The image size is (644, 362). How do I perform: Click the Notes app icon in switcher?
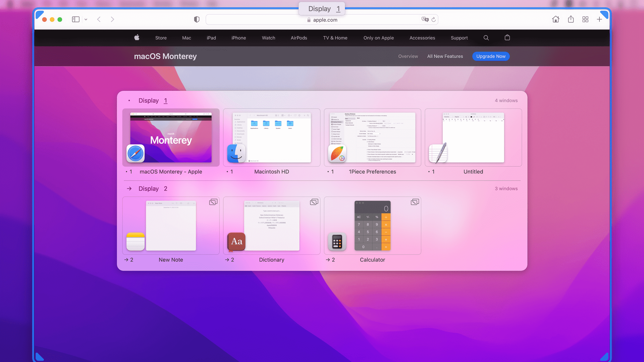click(136, 242)
